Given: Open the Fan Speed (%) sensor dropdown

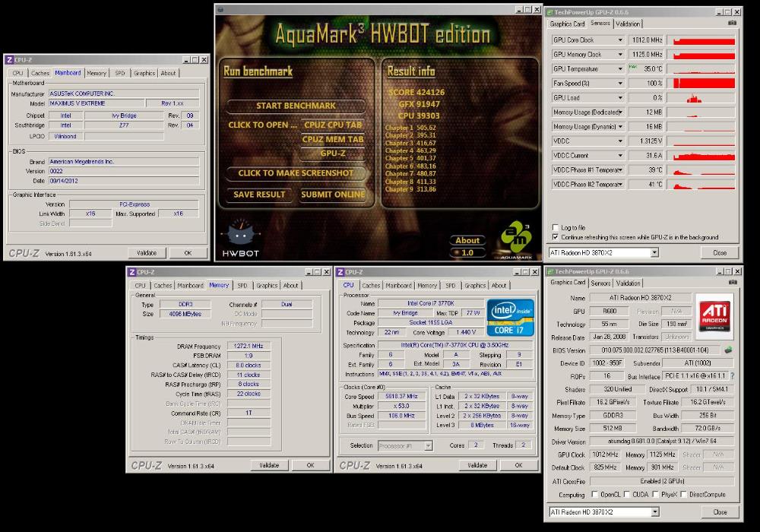Looking at the screenshot, I should (x=620, y=84).
